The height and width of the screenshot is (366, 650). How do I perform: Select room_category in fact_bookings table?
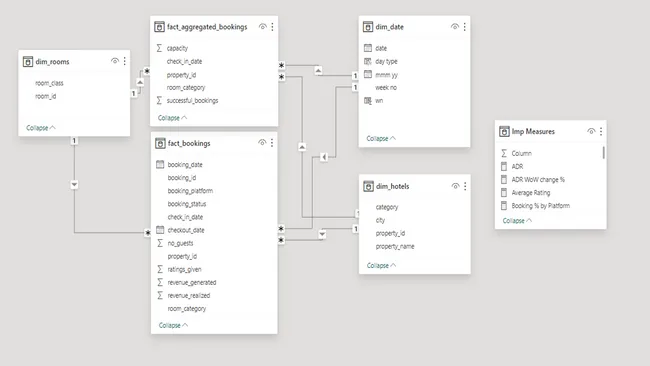tap(187, 309)
